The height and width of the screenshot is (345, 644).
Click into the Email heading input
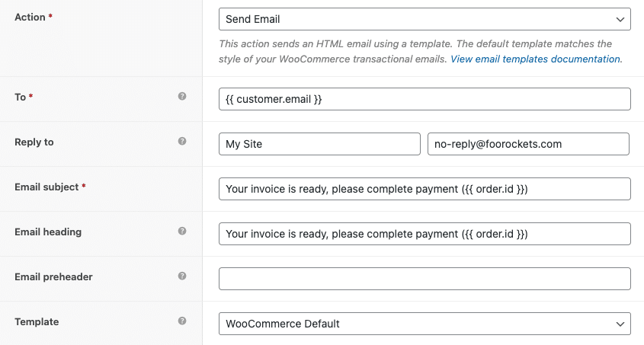tap(425, 234)
